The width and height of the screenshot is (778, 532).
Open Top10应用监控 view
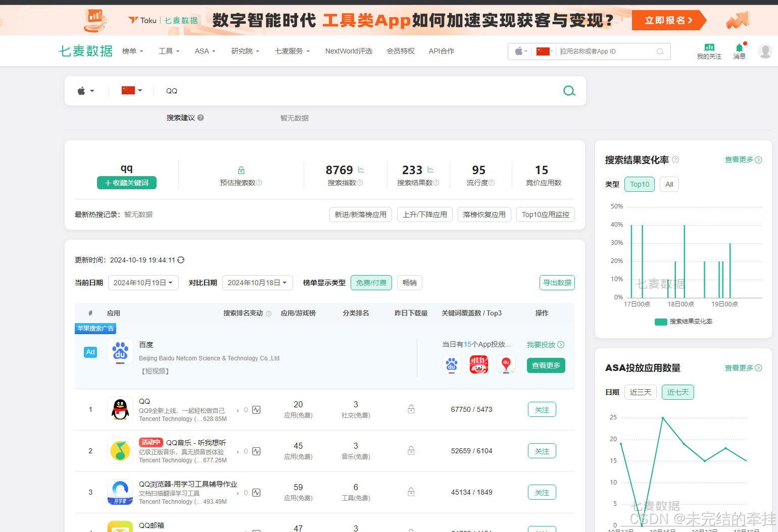546,215
